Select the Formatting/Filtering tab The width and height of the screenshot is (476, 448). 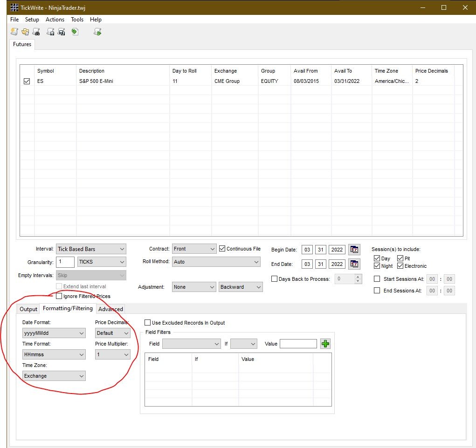[68, 308]
